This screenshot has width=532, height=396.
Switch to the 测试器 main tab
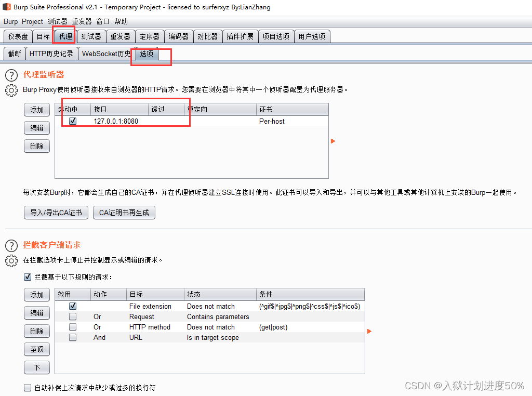(x=91, y=37)
